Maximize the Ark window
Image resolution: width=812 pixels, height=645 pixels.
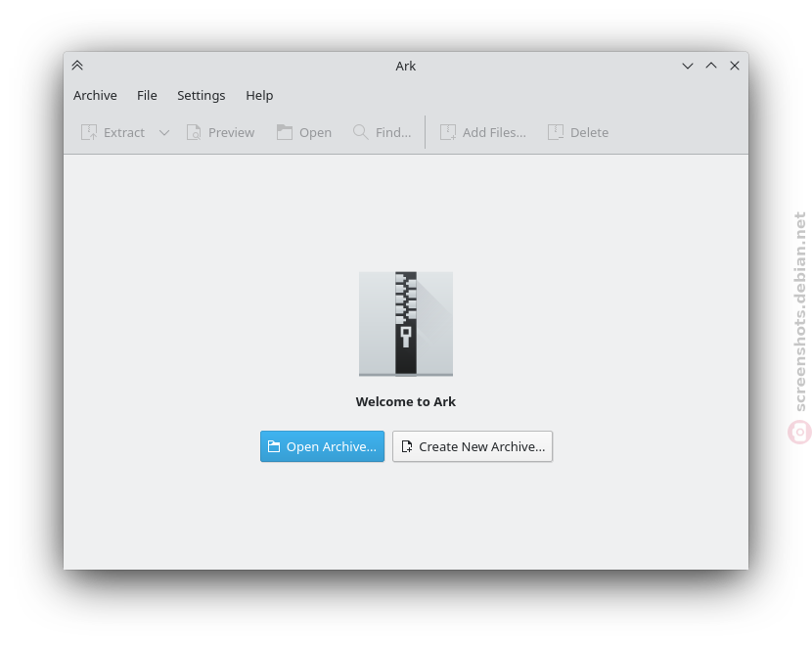(x=711, y=66)
